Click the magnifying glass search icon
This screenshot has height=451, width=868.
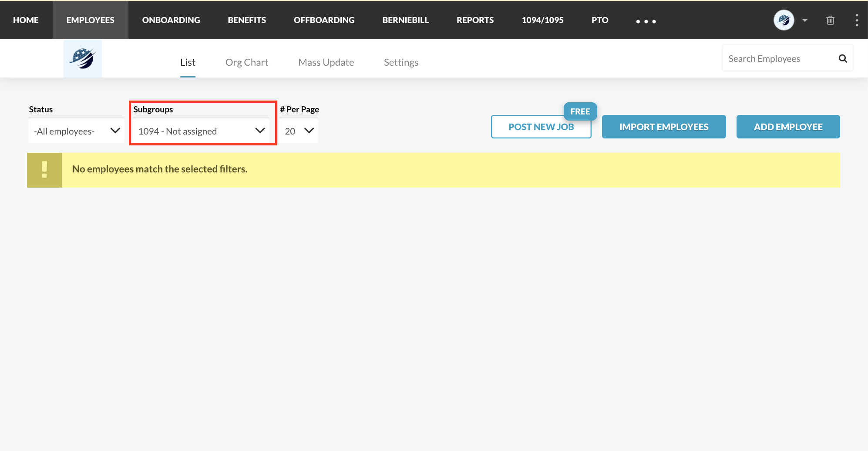pyautogui.click(x=842, y=59)
